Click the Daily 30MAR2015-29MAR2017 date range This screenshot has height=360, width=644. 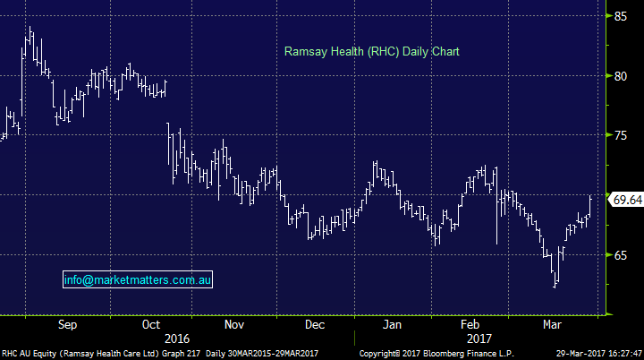click(262, 354)
